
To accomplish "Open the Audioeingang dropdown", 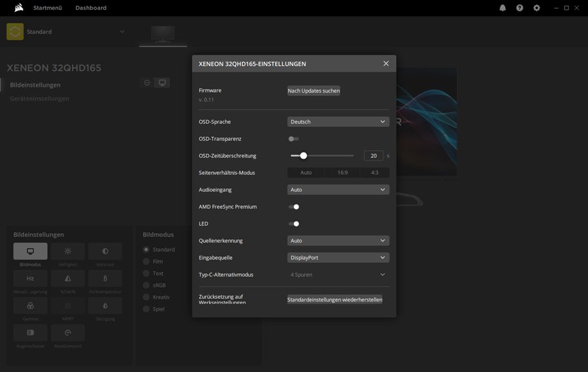I will (x=338, y=189).
